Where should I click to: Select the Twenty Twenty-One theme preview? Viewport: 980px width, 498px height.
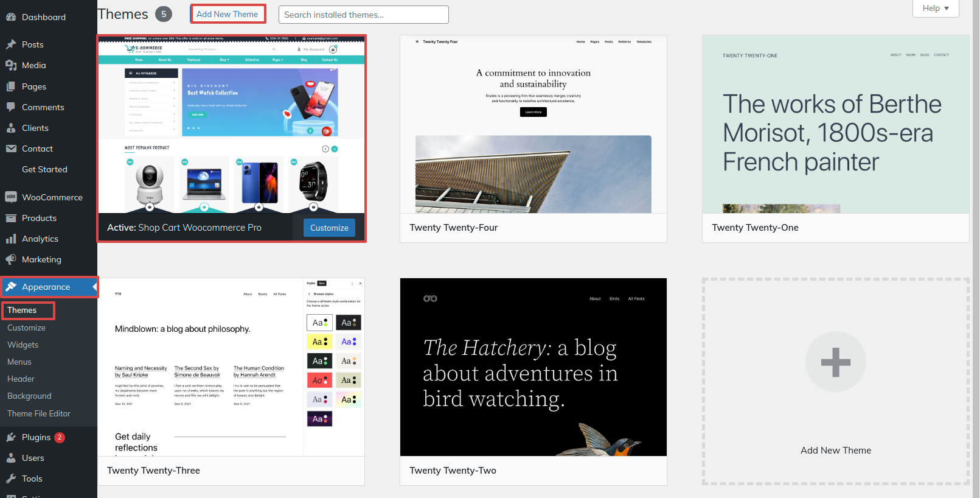[x=836, y=124]
